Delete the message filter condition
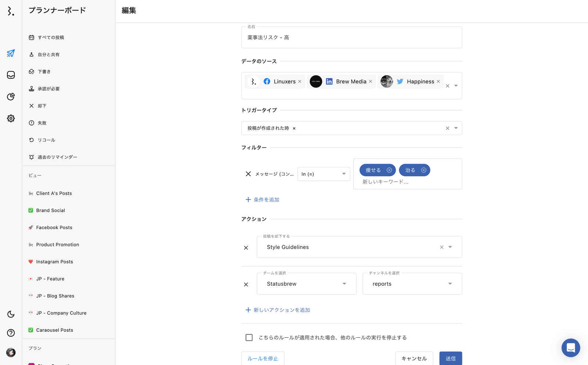Screen dimensions: 588x365 [x=248, y=174]
